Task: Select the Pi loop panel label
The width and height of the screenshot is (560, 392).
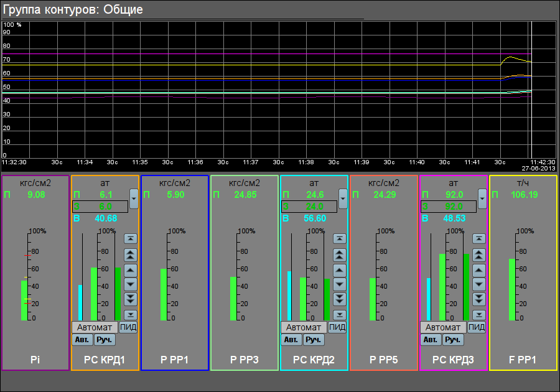Action: click(35, 360)
